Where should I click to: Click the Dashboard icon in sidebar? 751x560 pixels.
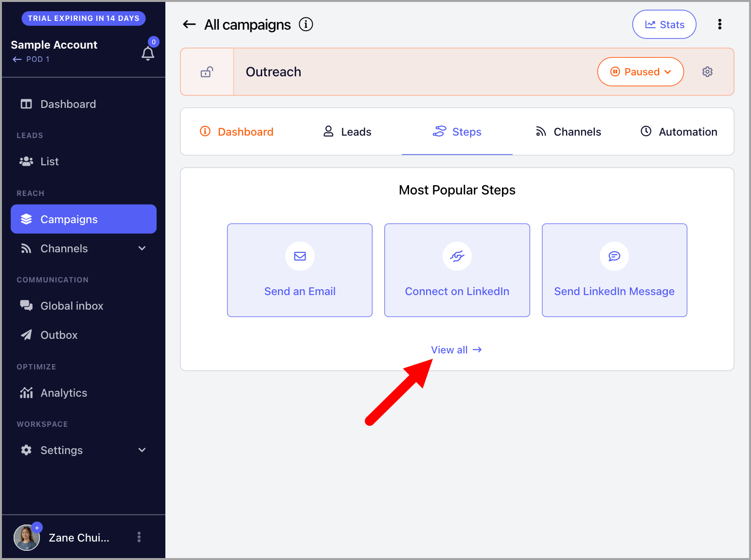tap(26, 104)
